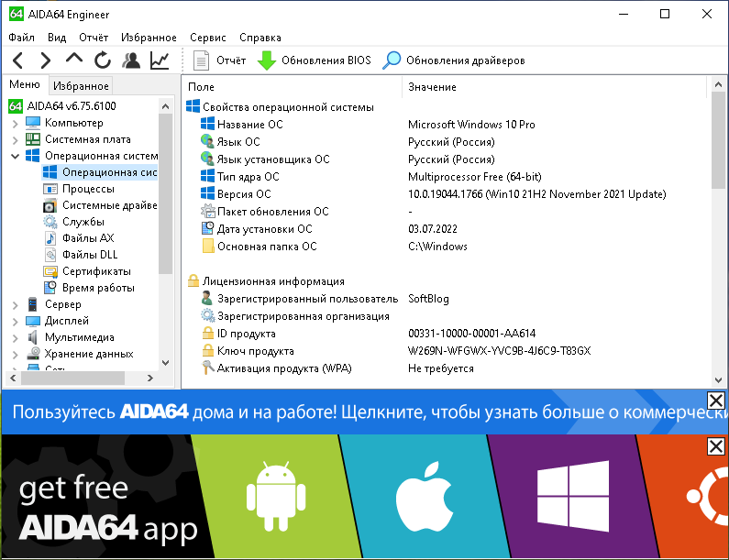Expand the Мультимедиа tree node
The width and height of the screenshot is (729, 560).
[15, 338]
